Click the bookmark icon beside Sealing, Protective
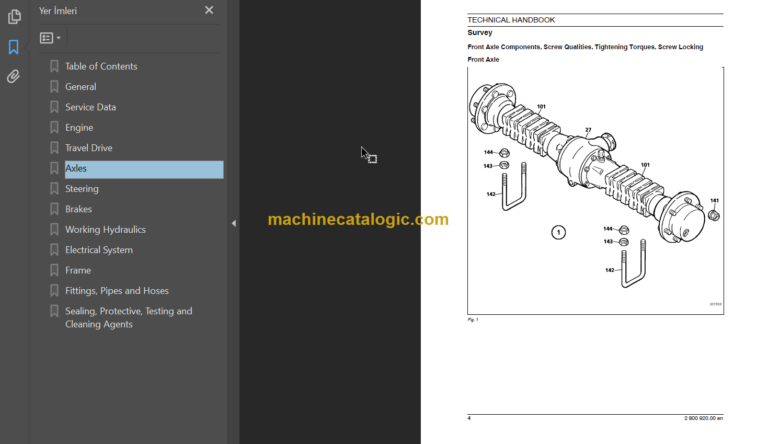 pyautogui.click(x=54, y=311)
